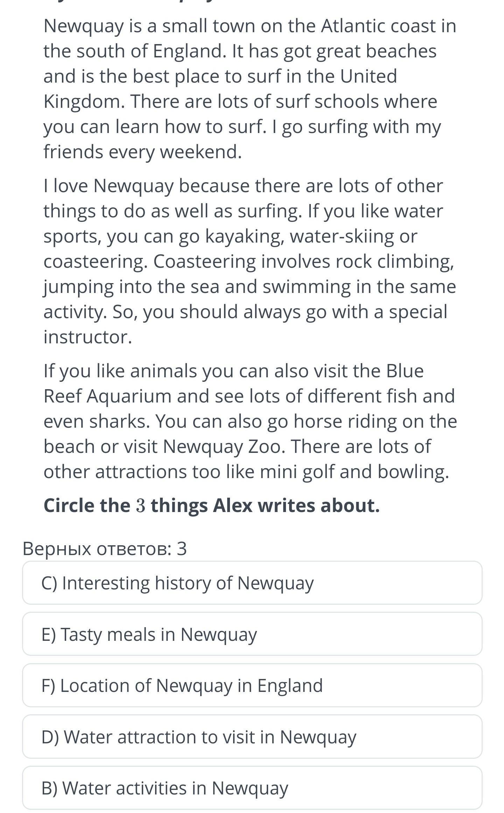Choose answer F) Location of Newquay in England
Image resolution: width=504 pixels, height=813 pixels.
click(x=252, y=685)
